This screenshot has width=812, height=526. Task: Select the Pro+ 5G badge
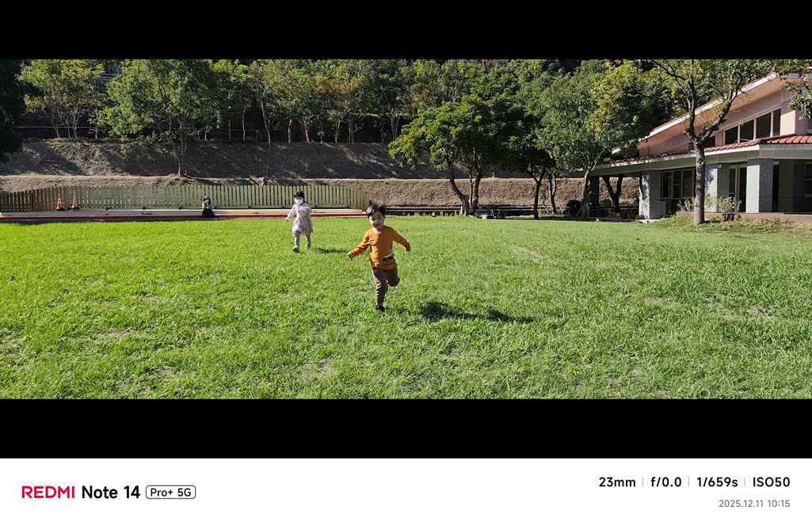pyautogui.click(x=170, y=493)
